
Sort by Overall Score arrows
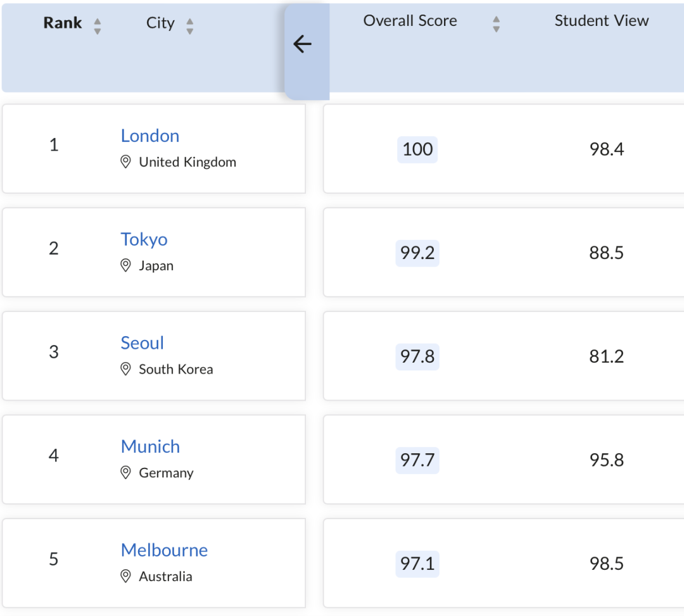(496, 24)
